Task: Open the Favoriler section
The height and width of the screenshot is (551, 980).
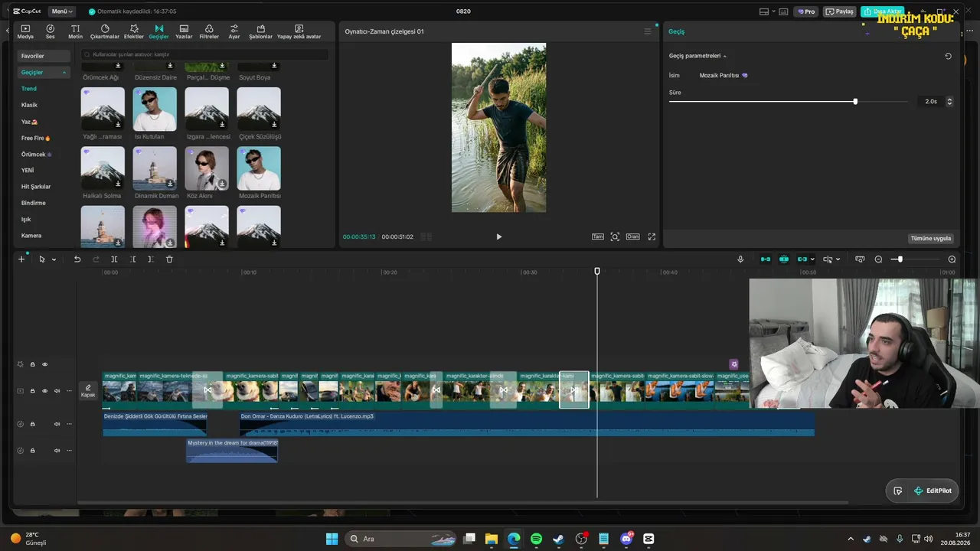Action: coord(44,56)
